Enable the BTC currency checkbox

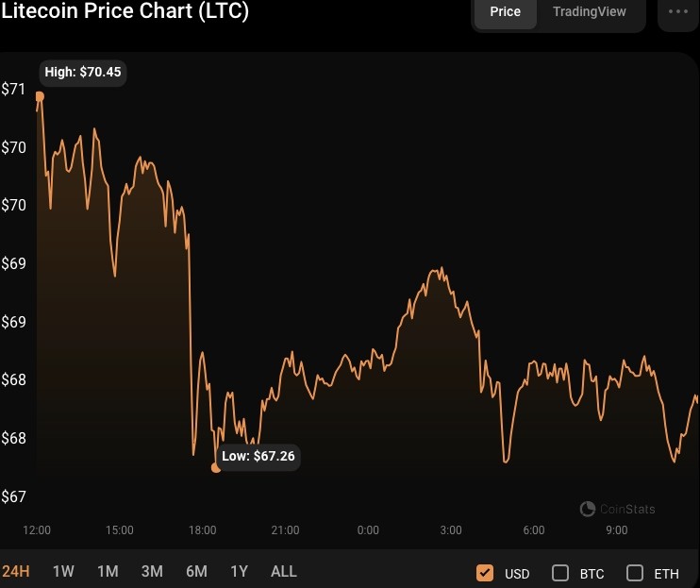560,573
